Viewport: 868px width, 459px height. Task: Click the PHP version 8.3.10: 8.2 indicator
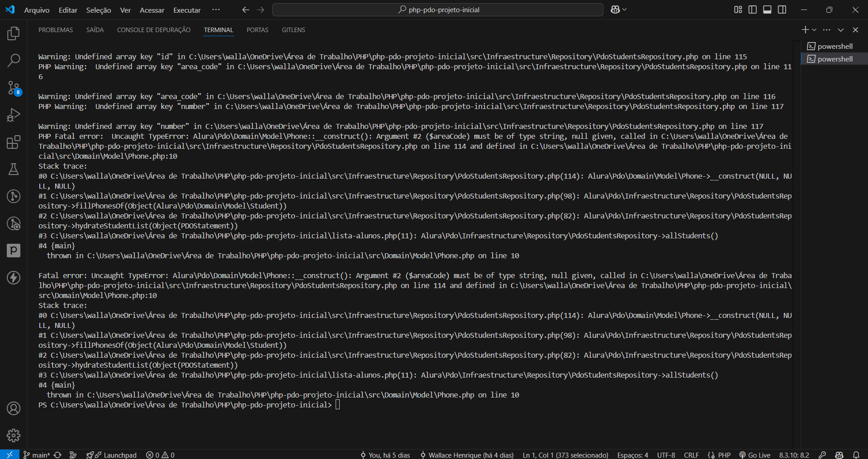pyautogui.click(x=794, y=455)
